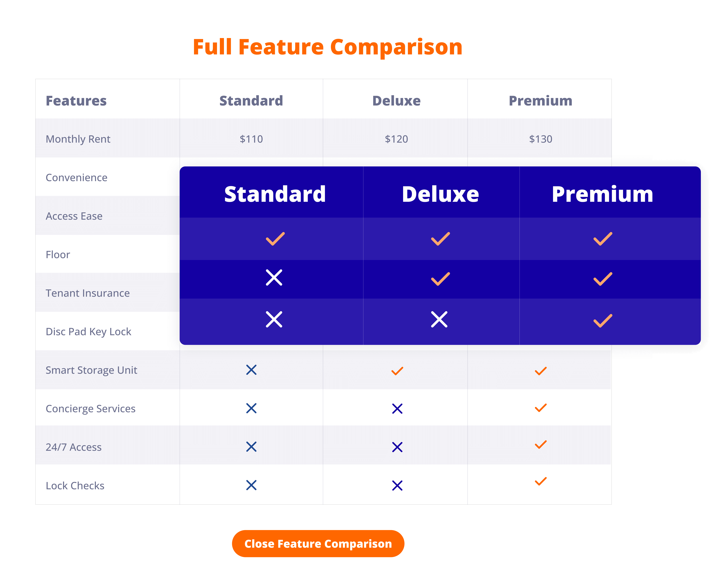Click the Disc Pad Key Lock label
Viewport: 717px width, 588px height.
coord(88,332)
